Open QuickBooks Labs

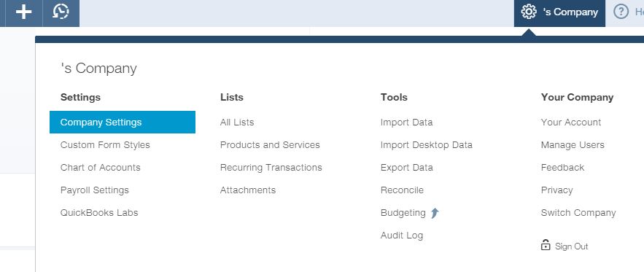pos(99,213)
